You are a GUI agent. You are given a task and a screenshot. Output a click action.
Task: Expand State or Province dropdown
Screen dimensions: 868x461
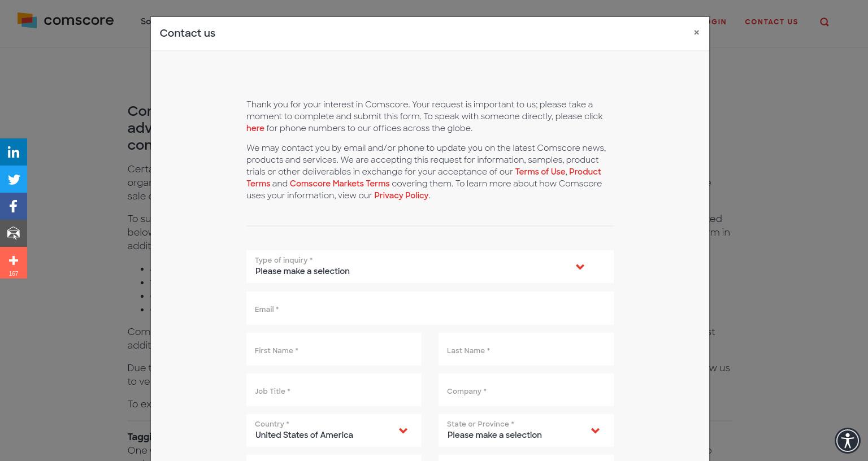[526, 430]
